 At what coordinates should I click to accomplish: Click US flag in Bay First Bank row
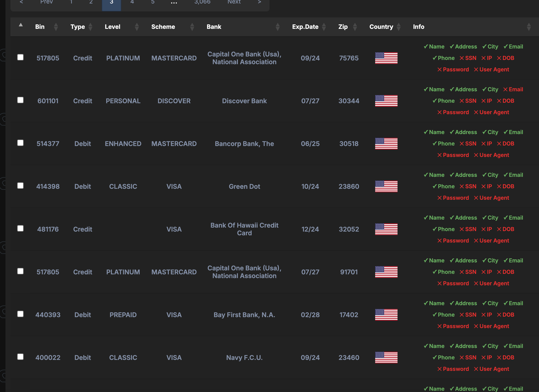click(386, 315)
